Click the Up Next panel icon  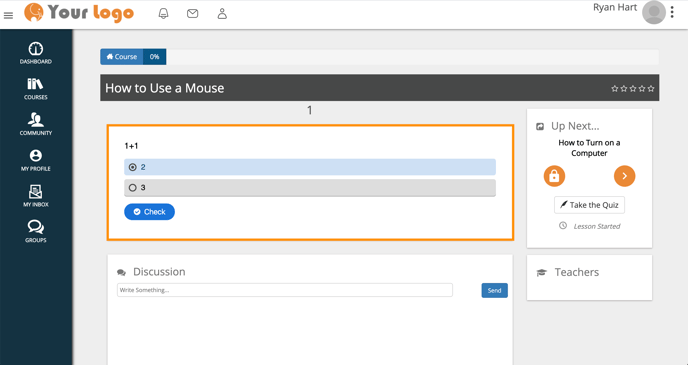tap(540, 127)
